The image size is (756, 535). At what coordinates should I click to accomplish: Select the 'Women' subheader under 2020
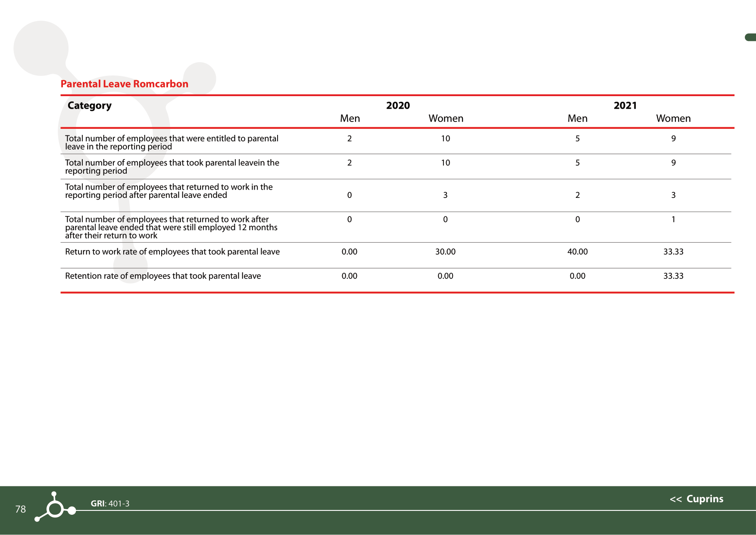click(x=445, y=118)
